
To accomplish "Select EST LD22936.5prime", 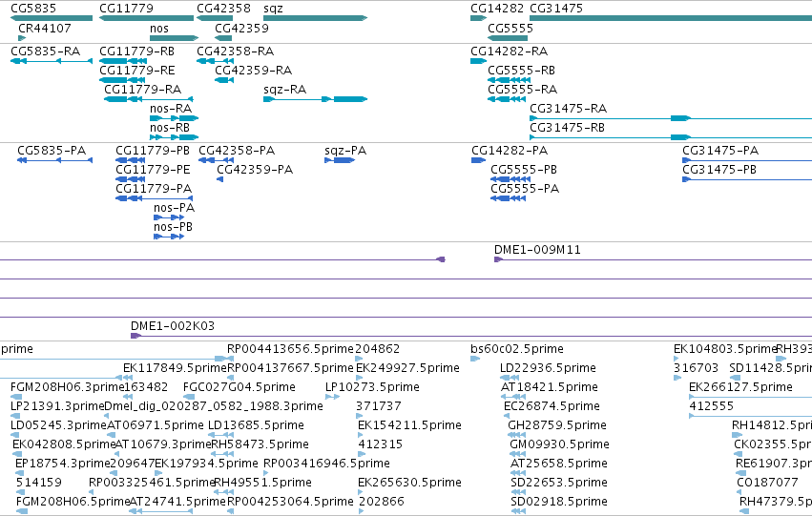I will click(x=548, y=368).
